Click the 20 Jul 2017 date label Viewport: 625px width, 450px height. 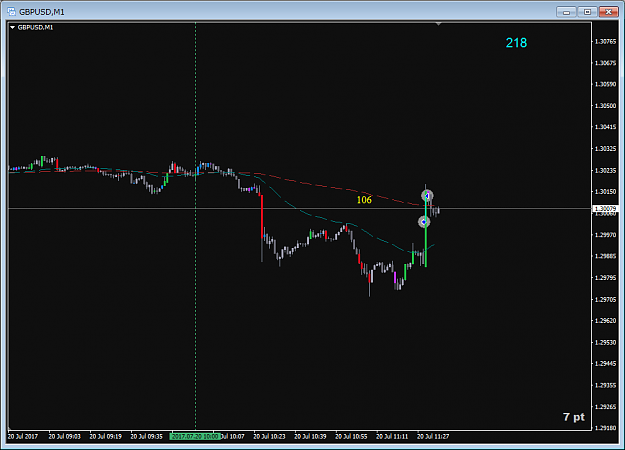pyautogui.click(x=23, y=436)
